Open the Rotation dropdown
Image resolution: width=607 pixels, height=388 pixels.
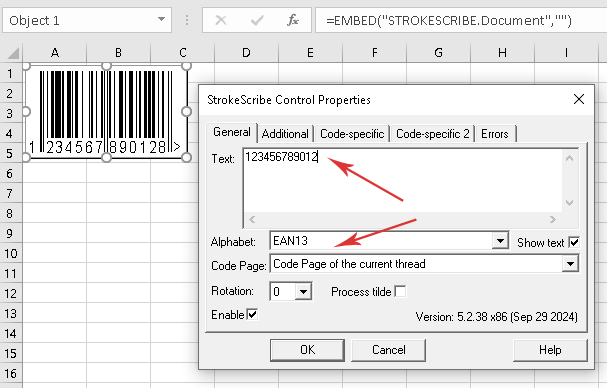click(x=304, y=292)
